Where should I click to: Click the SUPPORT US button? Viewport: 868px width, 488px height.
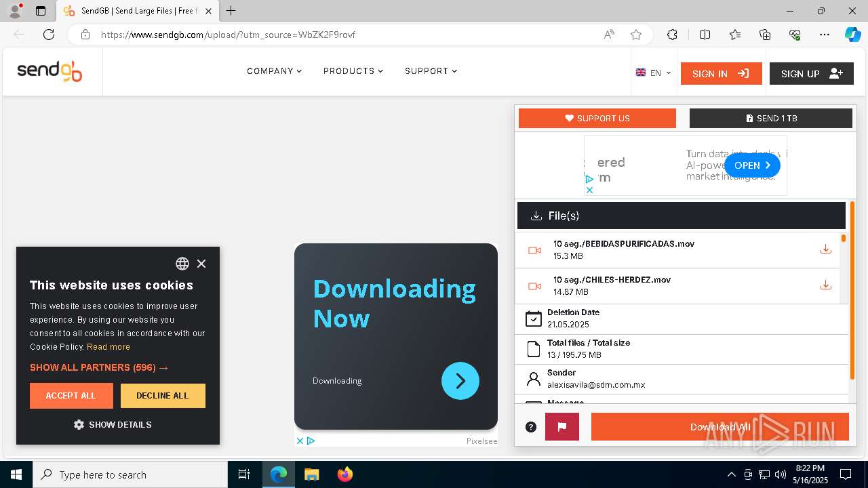click(x=597, y=118)
